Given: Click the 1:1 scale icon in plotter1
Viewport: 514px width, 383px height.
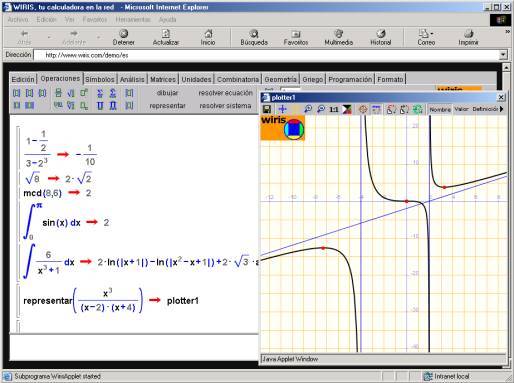Looking at the screenshot, I should point(334,109).
